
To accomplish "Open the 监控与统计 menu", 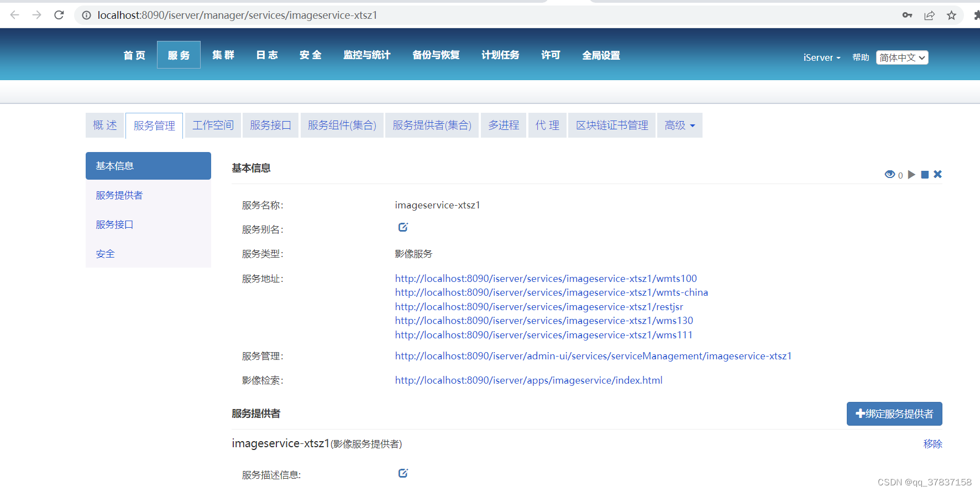I will 367,55.
